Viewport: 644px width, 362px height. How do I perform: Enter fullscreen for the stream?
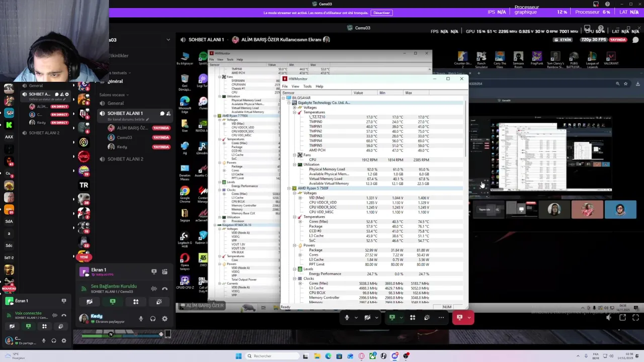635,317
